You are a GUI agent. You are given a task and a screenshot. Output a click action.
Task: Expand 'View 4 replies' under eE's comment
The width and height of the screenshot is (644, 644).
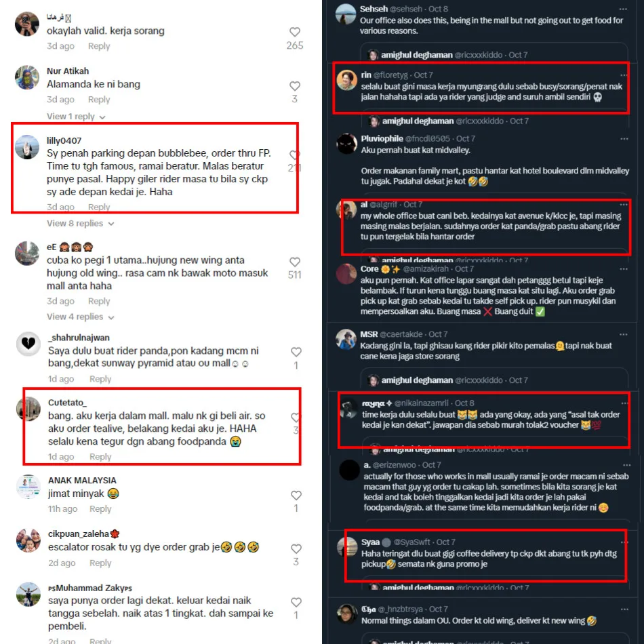(81, 317)
